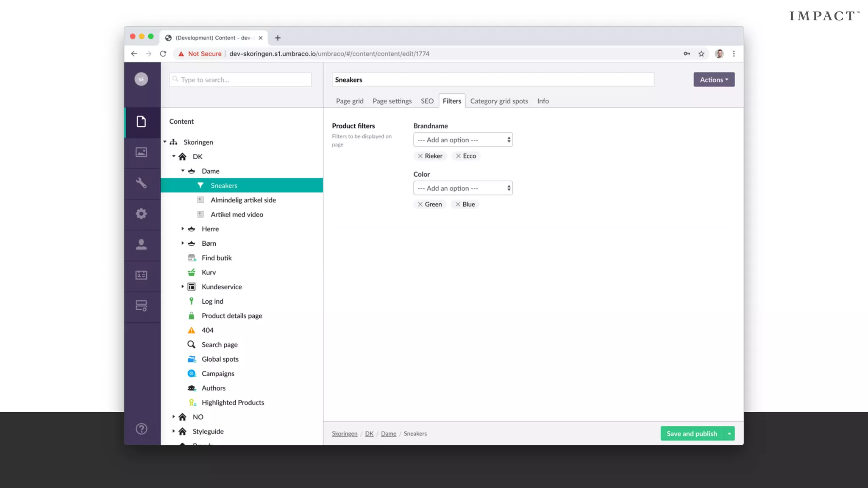The image size is (868, 488).
Task: Remove the Green color tag
Action: point(420,204)
